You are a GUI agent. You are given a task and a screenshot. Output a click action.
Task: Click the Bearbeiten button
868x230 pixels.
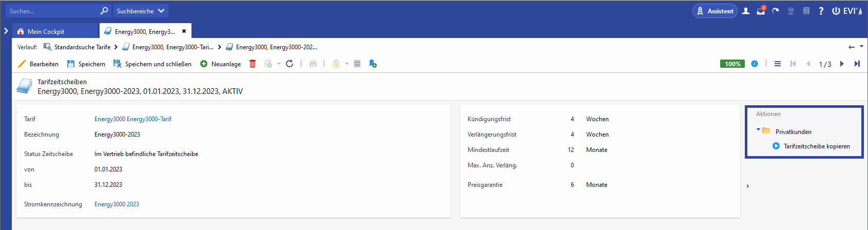coord(38,64)
